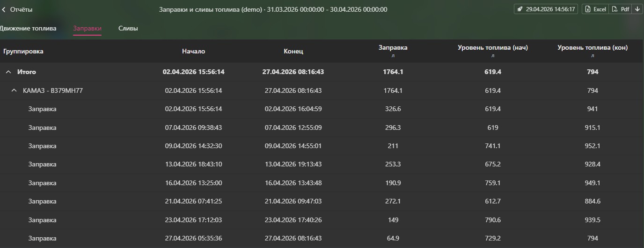This screenshot has height=248, width=644.
Task: Click the back arrow next to Отчёты
Action: [4, 9]
